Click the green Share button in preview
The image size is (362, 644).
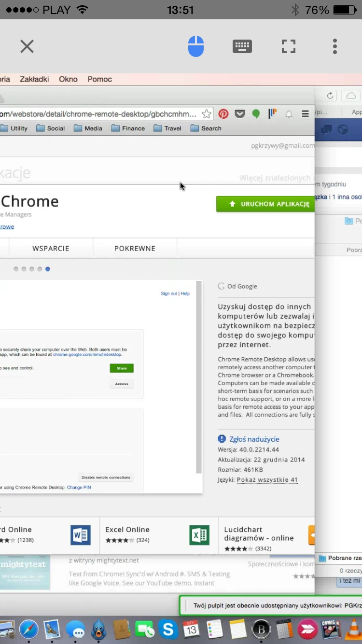pyautogui.click(x=122, y=368)
